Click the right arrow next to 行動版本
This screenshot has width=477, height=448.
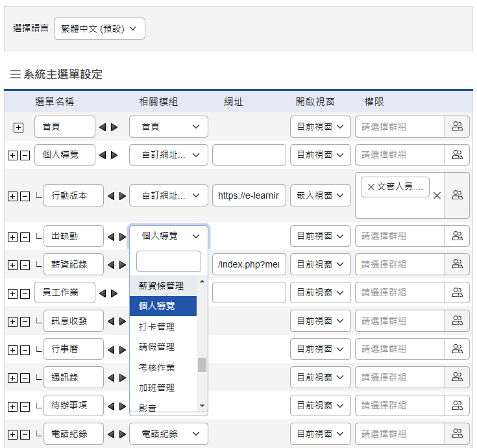coord(123,195)
